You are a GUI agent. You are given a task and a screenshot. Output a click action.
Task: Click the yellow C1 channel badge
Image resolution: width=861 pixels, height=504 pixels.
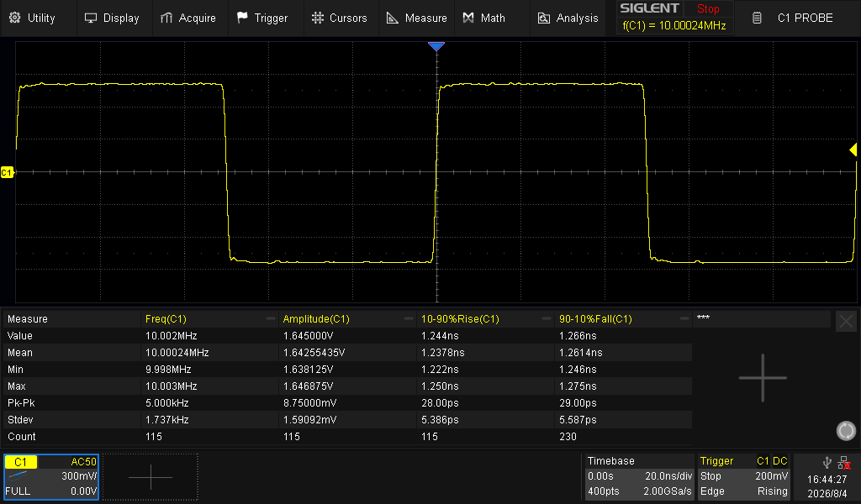pyautogui.click(x=21, y=462)
